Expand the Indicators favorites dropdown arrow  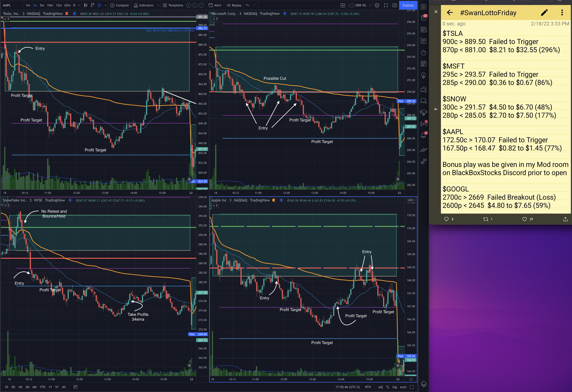tap(158, 5)
